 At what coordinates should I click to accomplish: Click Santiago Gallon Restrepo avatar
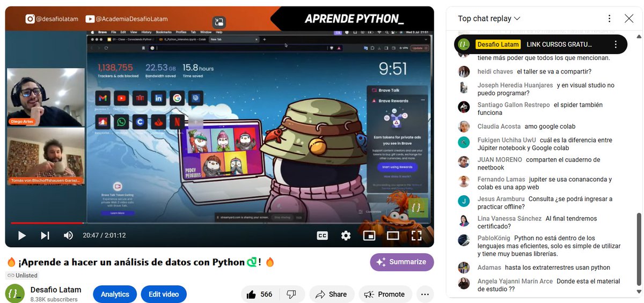[464, 107]
